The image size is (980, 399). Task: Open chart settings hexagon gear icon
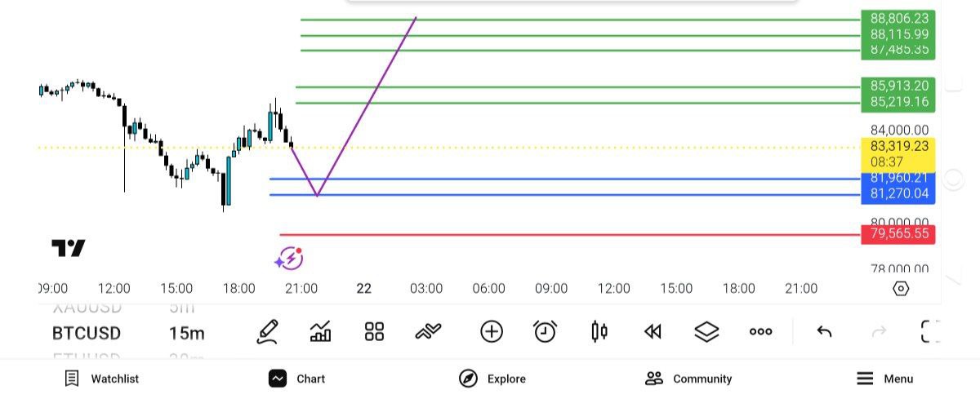901,288
